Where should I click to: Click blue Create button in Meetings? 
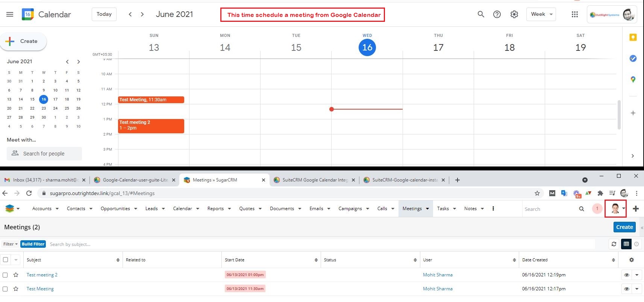pos(624,227)
